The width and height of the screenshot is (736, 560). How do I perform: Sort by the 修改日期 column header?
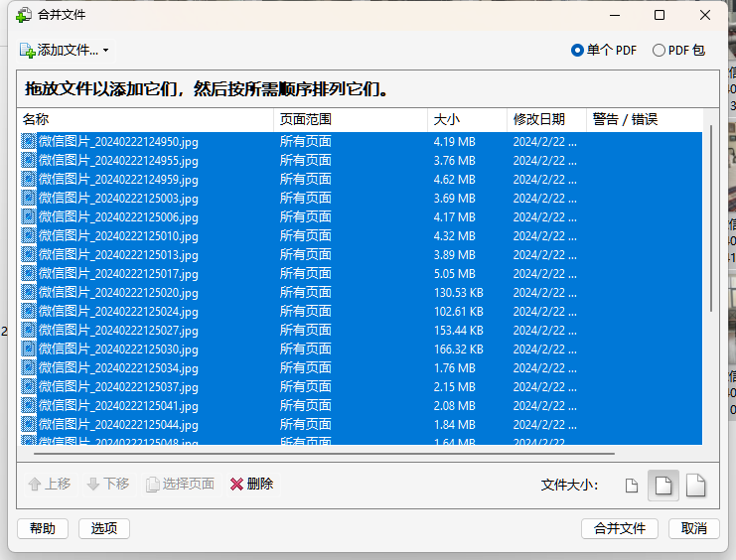click(x=547, y=120)
